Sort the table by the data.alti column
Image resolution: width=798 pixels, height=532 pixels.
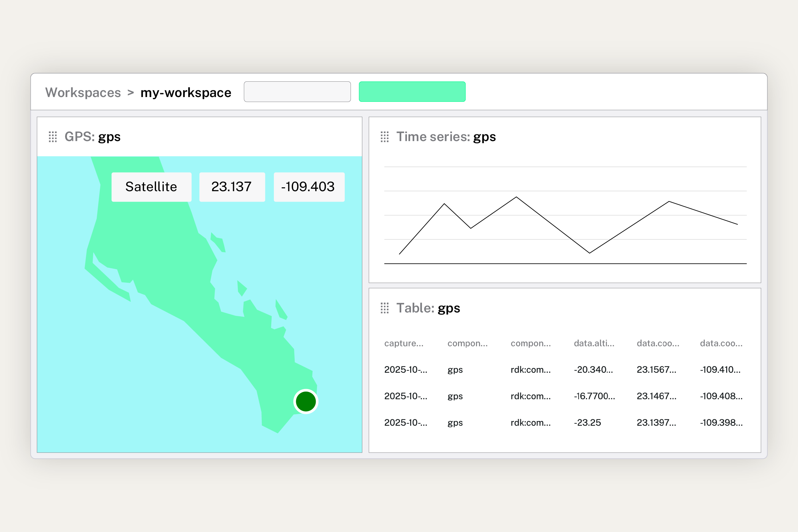click(594, 343)
